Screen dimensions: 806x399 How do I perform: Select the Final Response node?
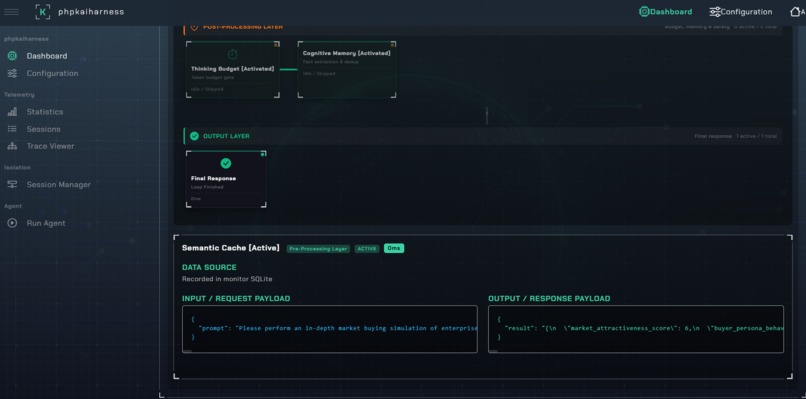click(x=226, y=179)
